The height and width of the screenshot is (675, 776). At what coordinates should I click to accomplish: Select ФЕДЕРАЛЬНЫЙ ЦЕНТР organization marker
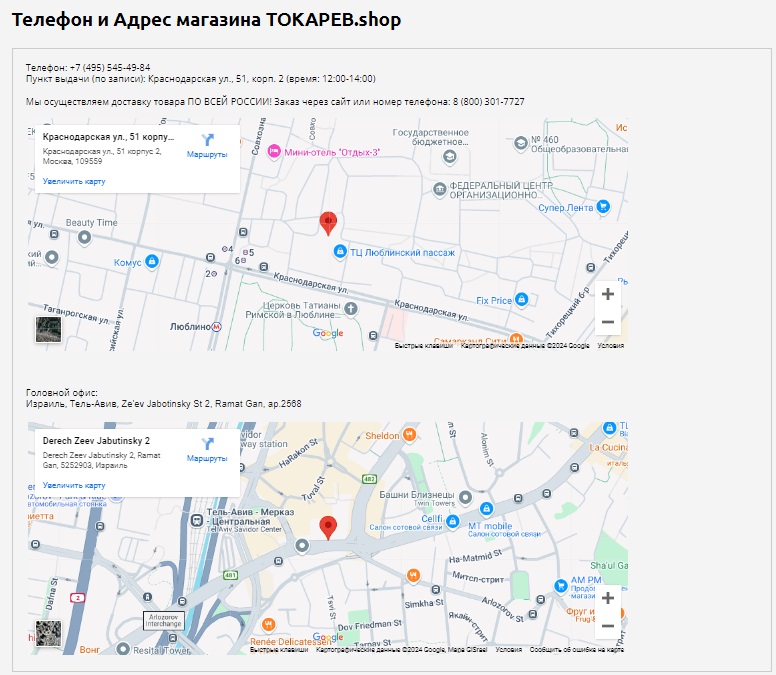click(439, 190)
